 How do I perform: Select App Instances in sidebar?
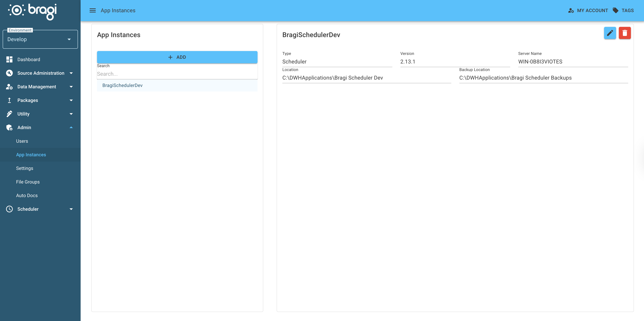click(x=40, y=155)
